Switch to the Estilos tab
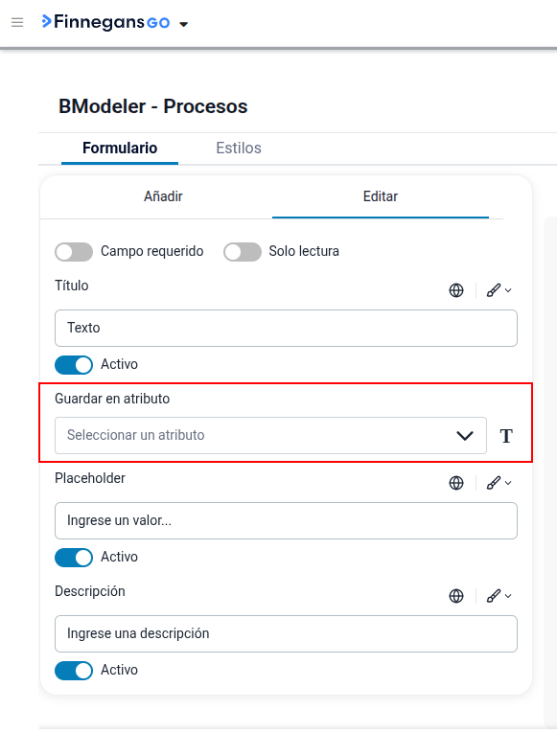Image resolution: width=557 pixels, height=756 pixels. point(239,148)
